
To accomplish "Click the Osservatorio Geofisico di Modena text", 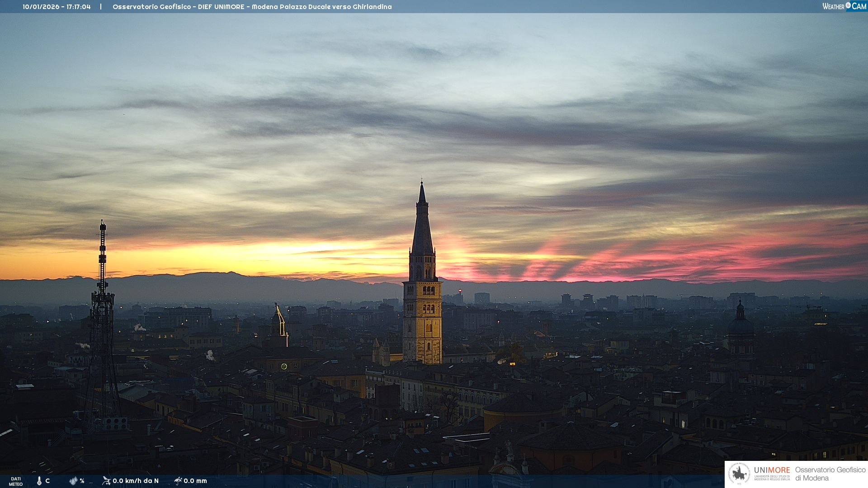I will click(830, 474).
